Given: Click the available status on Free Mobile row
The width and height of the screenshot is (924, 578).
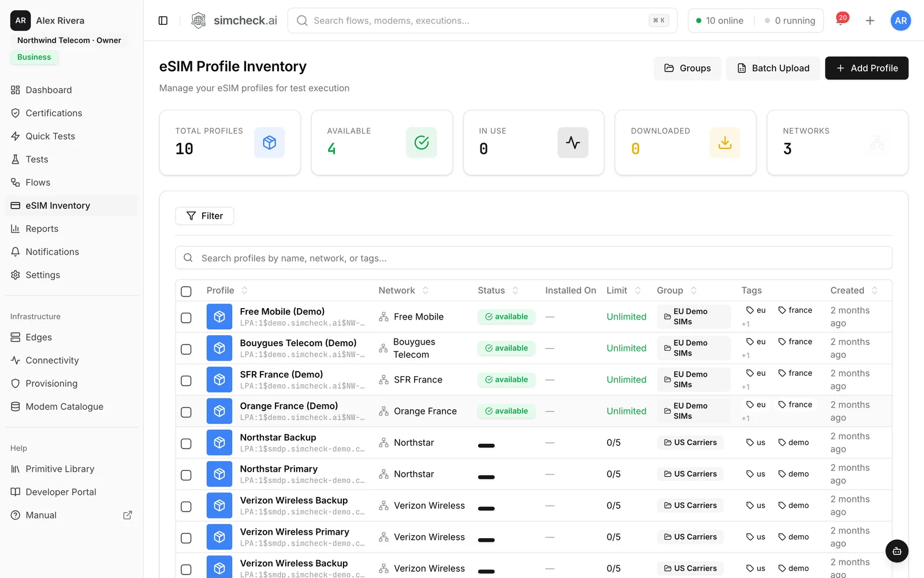Looking at the screenshot, I should tap(506, 317).
